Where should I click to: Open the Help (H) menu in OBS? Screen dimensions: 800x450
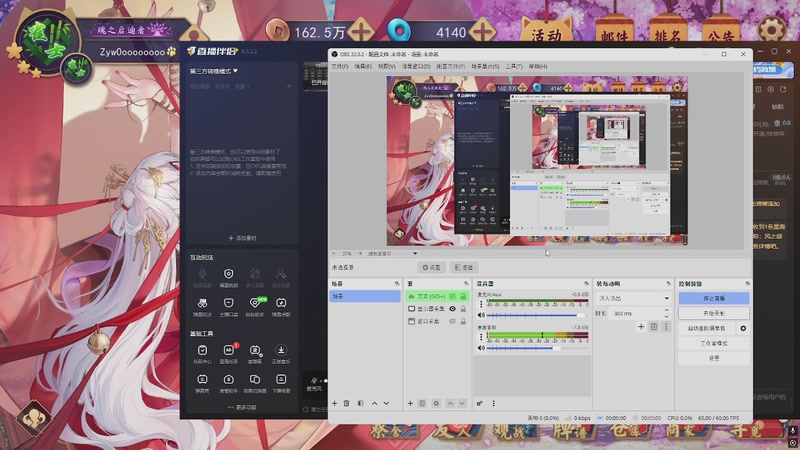click(x=538, y=66)
